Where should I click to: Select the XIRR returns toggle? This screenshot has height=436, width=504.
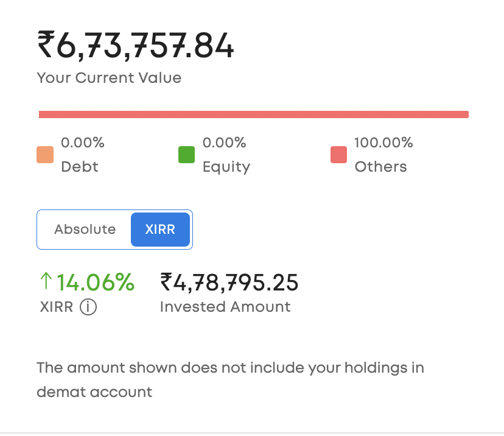click(160, 229)
